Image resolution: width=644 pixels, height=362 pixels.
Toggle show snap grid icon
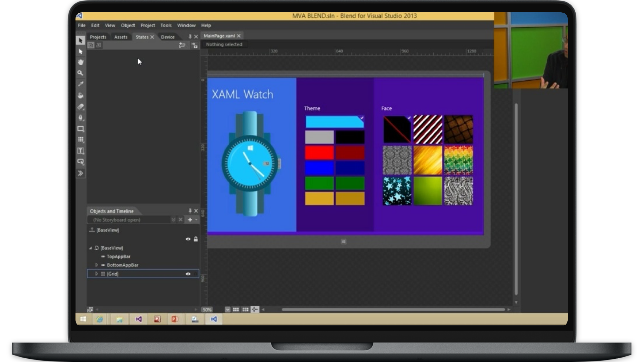236,310
